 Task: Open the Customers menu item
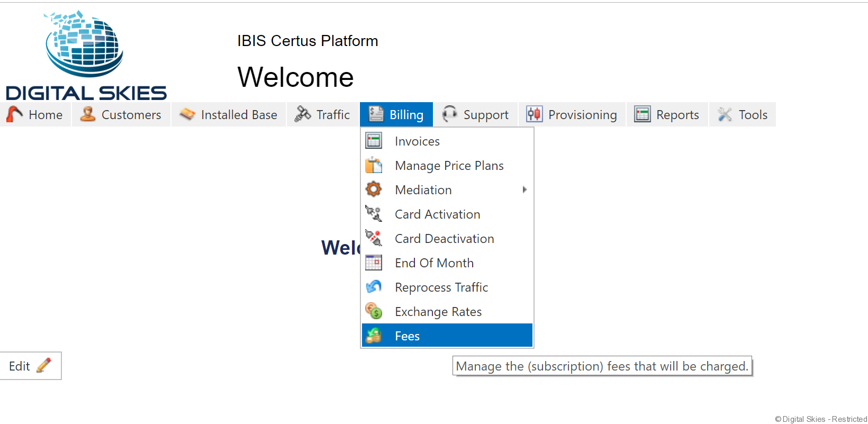[121, 114]
